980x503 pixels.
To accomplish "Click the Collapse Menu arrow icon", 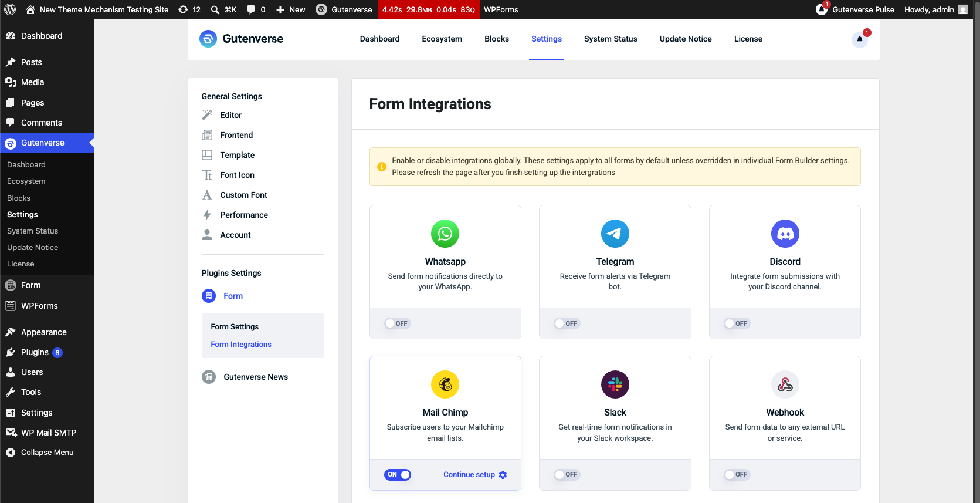I will 11,453.
